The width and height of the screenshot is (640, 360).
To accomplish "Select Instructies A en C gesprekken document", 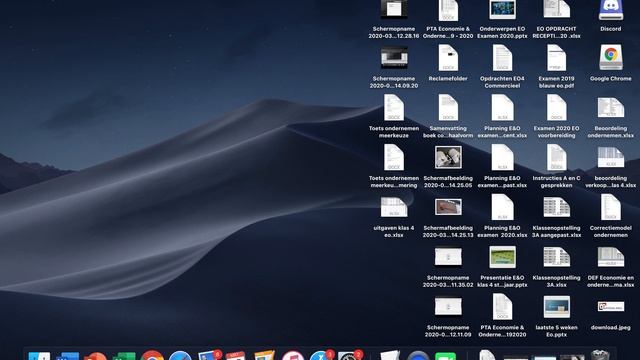I will pos(556,158).
